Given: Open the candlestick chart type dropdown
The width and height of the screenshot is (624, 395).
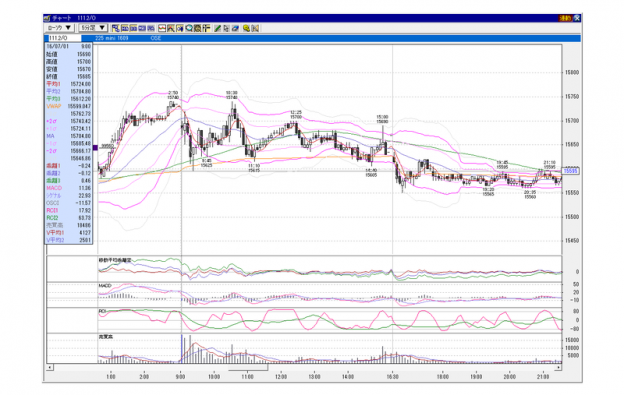Looking at the screenshot, I should 59,28.
